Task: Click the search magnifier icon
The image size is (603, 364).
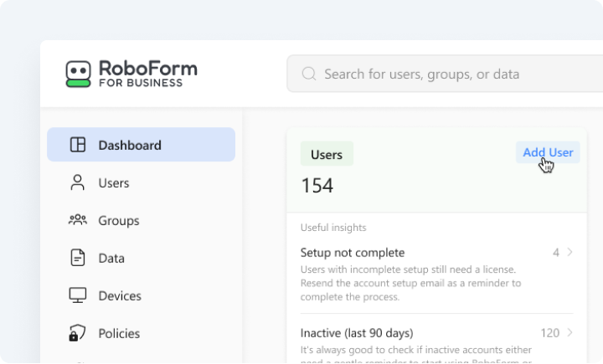Action: point(309,74)
